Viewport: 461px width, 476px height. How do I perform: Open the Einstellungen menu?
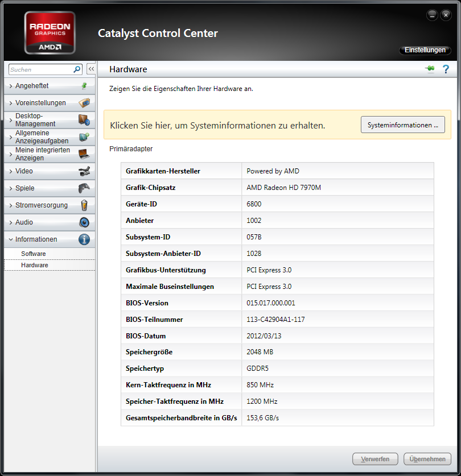click(425, 50)
